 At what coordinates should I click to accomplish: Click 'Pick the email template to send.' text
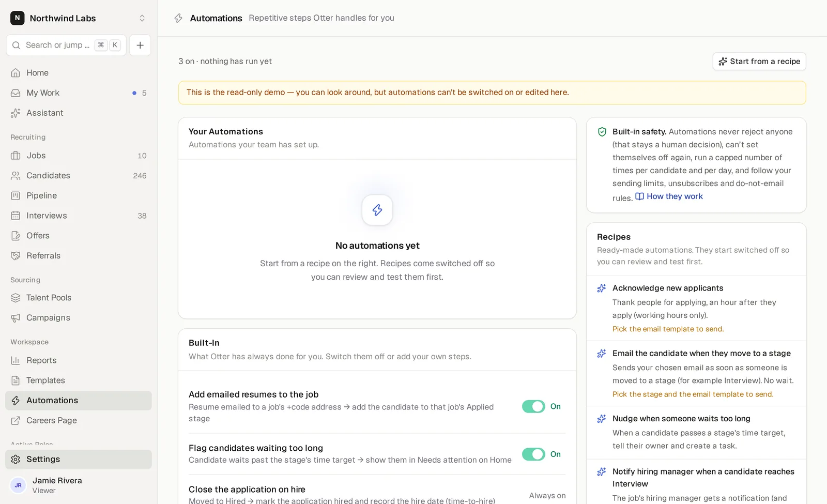(668, 329)
